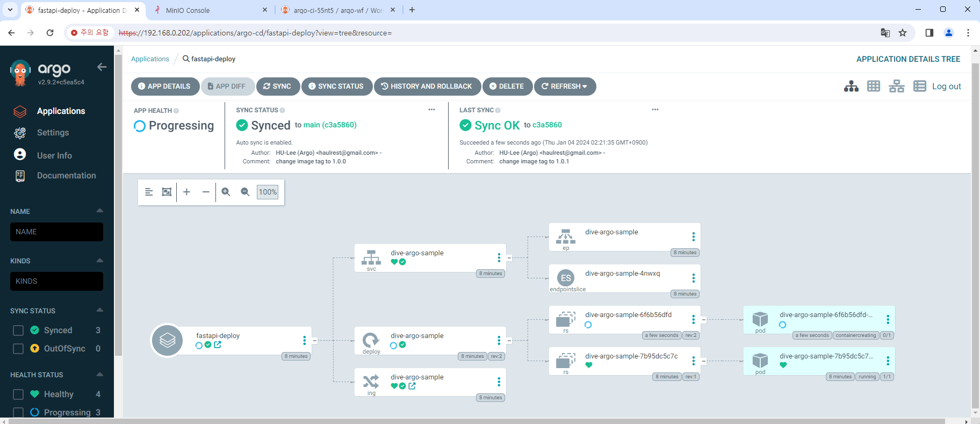This screenshot has height=424, width=980.
Task: Open the fastapi-deploy external link icon
Action: (x=218, y=345)
